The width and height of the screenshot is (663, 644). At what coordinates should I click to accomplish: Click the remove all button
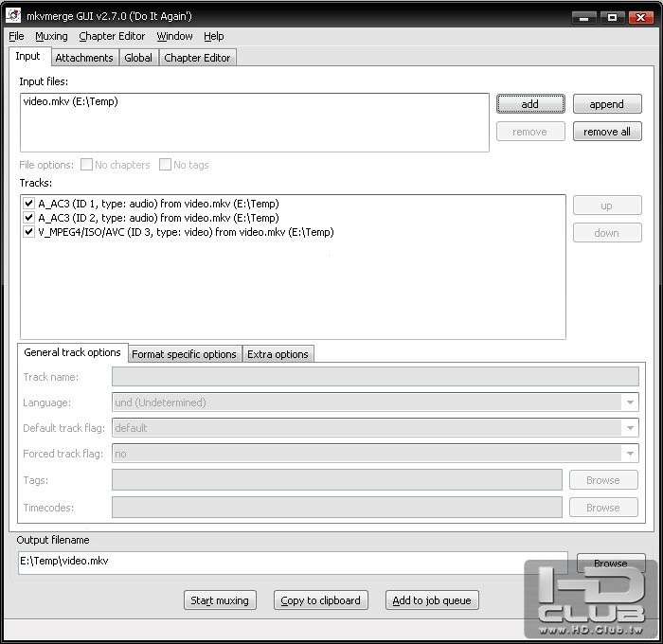[x=607, y=132]
